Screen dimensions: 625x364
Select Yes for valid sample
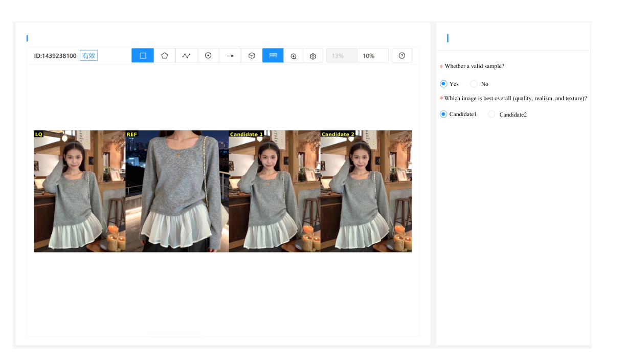point(443,84)
